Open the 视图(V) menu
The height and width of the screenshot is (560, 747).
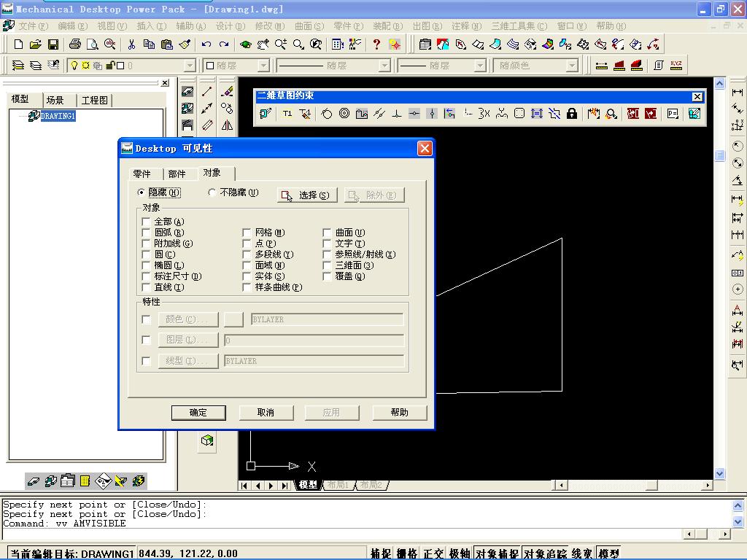tap(112, 26)
